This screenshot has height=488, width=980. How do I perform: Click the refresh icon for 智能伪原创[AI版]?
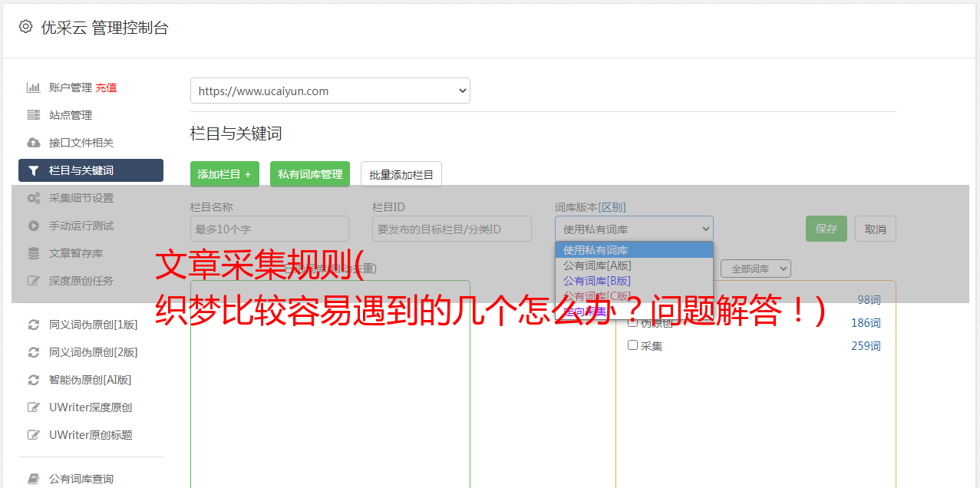tap(34, 380)
